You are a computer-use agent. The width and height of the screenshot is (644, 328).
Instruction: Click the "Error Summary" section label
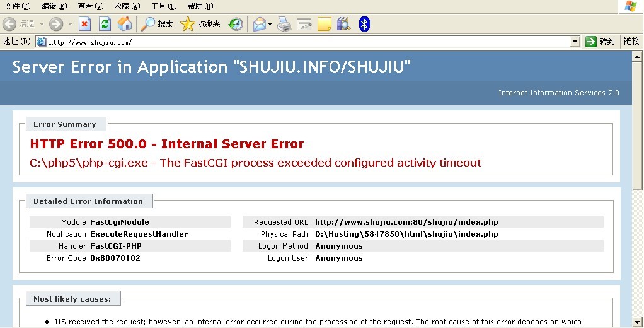65,124
